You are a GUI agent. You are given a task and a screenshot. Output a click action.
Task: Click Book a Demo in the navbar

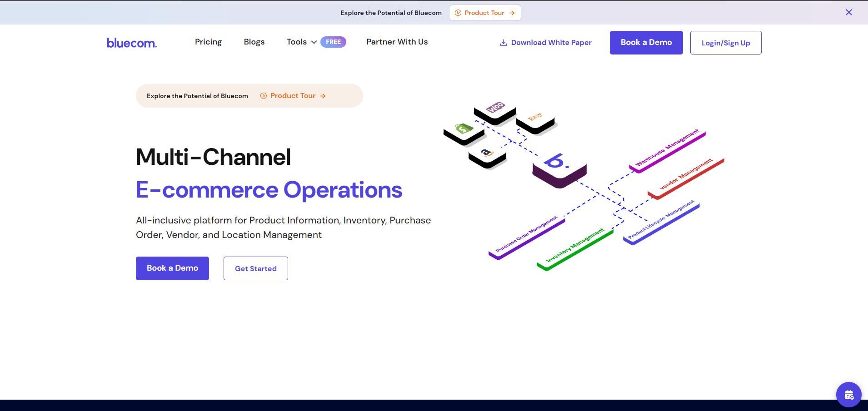(x=646, y=43)
